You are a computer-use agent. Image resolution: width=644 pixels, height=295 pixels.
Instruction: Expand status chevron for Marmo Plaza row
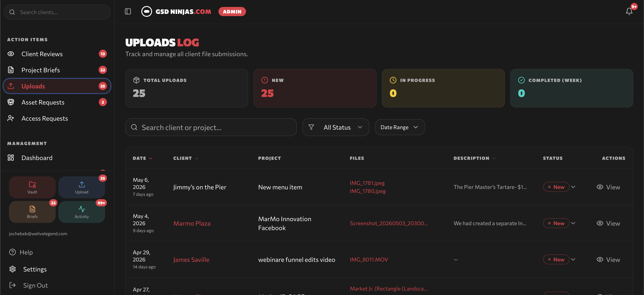click(x=573, y=223)
